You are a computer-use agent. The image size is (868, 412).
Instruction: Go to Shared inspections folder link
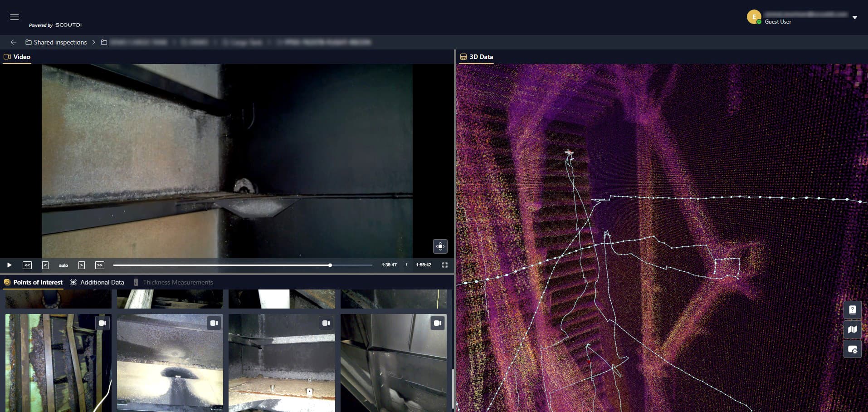coord(56,42)
